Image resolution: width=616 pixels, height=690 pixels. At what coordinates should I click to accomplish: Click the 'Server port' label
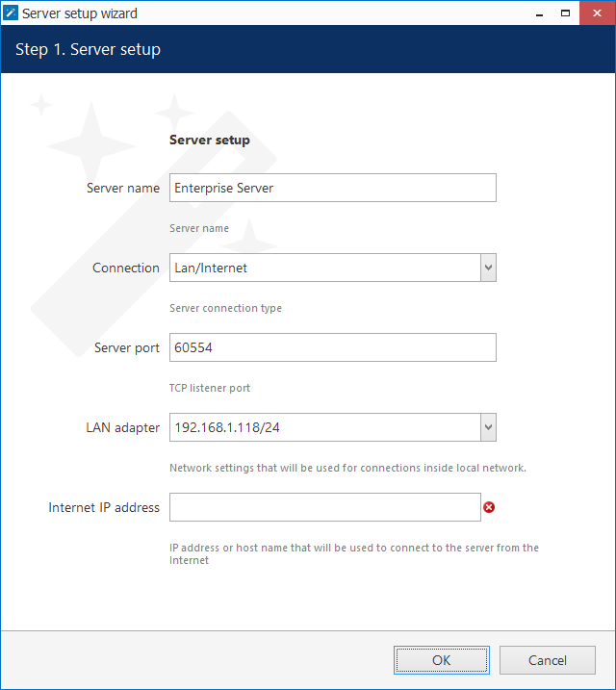coord(127,348)
